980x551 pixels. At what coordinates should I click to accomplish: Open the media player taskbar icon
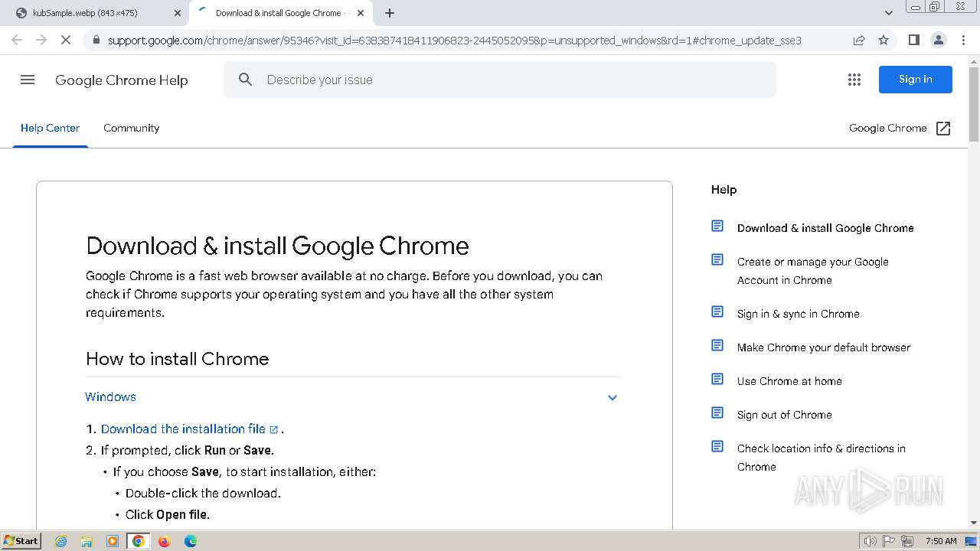click(113, 541)
